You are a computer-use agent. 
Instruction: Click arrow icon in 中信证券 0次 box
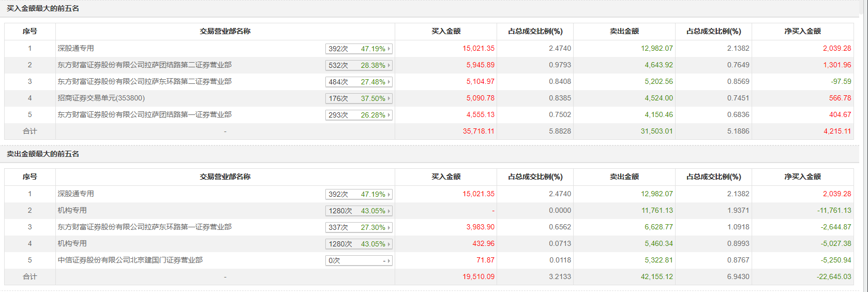[389, 260]
